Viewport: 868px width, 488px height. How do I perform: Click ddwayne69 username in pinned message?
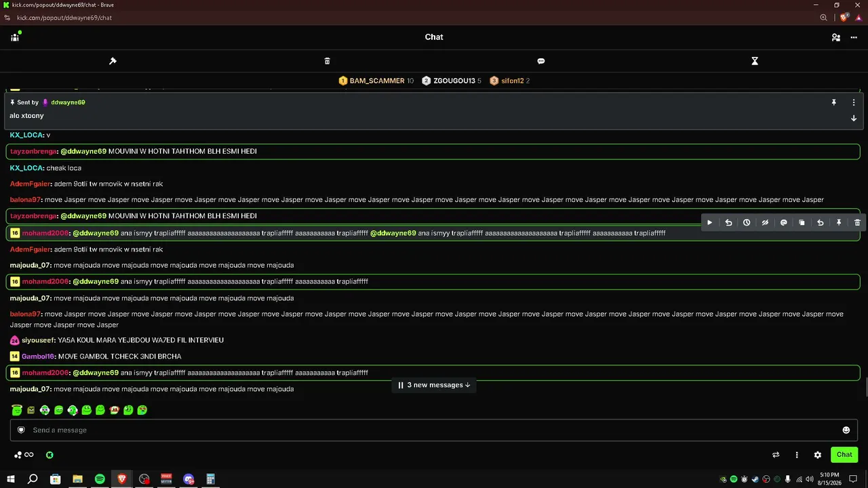pyautogui.click(x=68, y=102)
